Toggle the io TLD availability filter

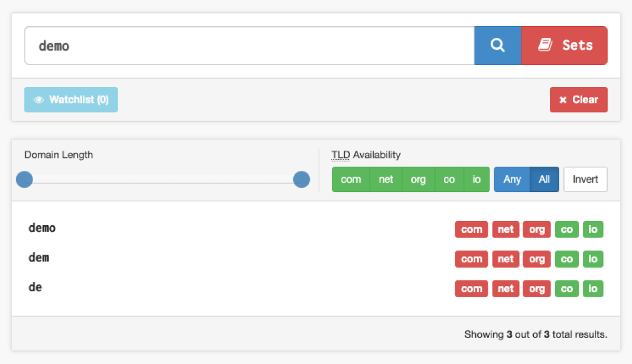pyautogui.click(x=477, y=179)
